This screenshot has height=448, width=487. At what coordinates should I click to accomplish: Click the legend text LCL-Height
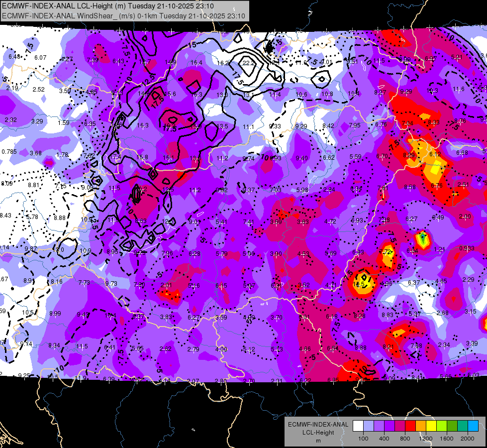click(x=318, y=433)
